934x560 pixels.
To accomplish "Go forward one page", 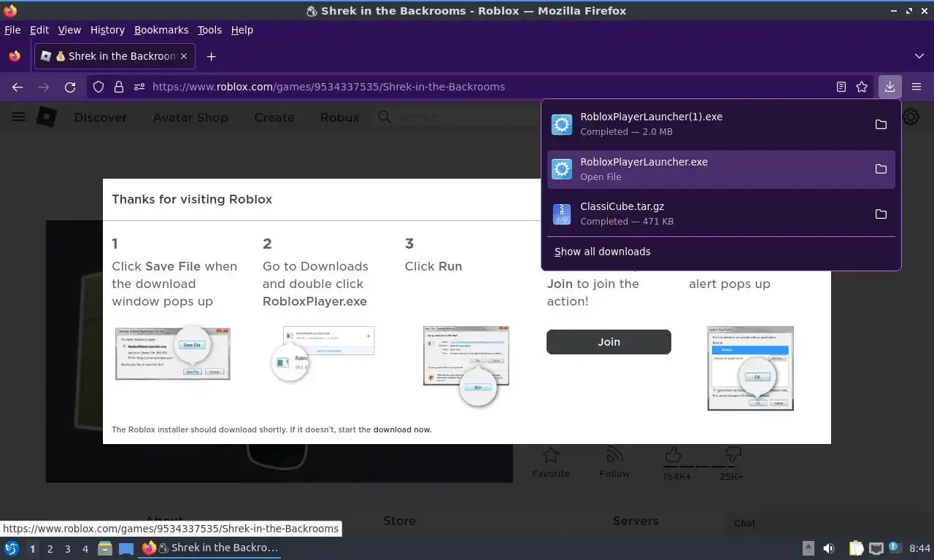I will [44, 87].
